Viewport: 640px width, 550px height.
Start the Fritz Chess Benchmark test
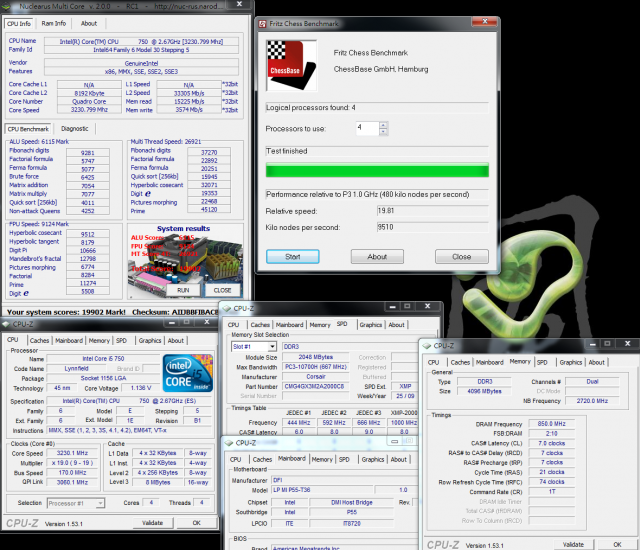click(293, 257)
